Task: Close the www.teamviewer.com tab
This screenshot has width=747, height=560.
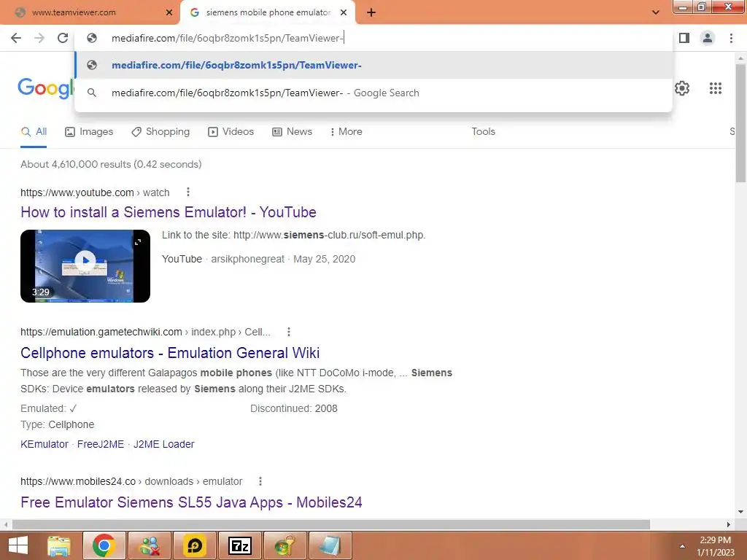Action: (169, 13)
